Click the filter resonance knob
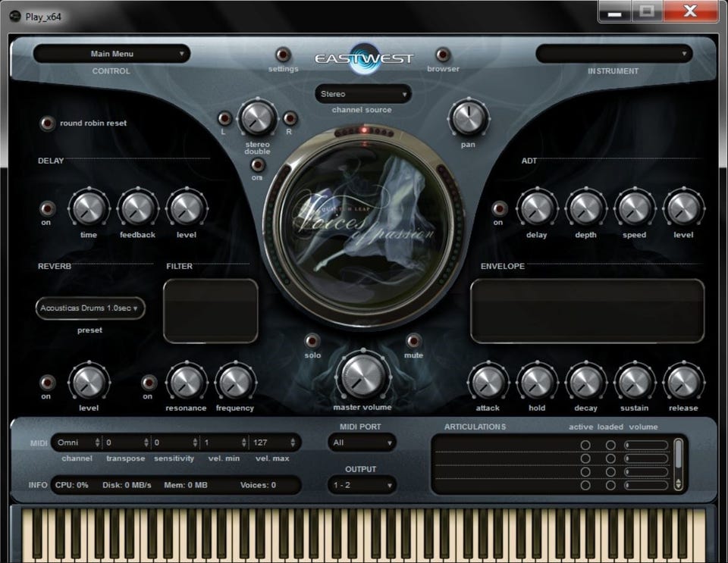728x563 pixels. [187, 382]
